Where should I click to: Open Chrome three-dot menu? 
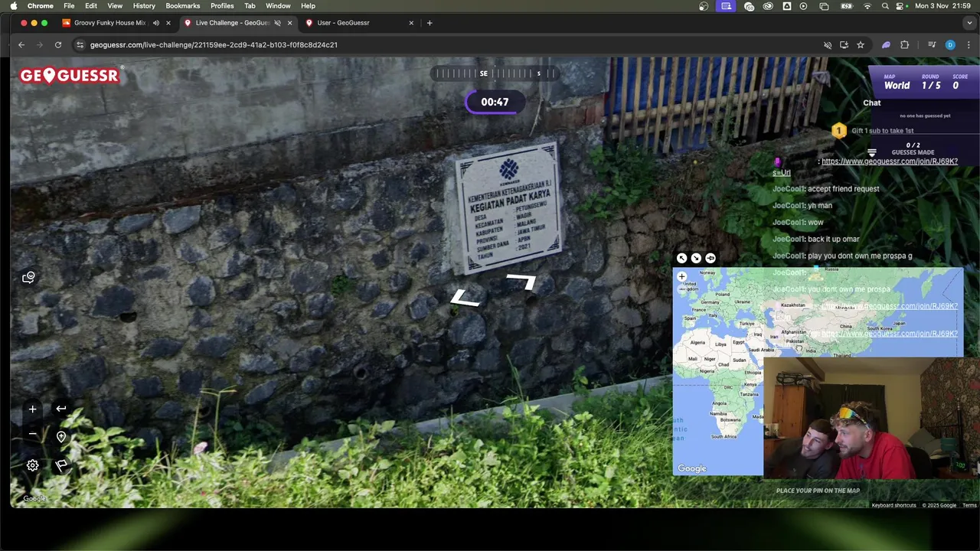[x=968, y=45]
